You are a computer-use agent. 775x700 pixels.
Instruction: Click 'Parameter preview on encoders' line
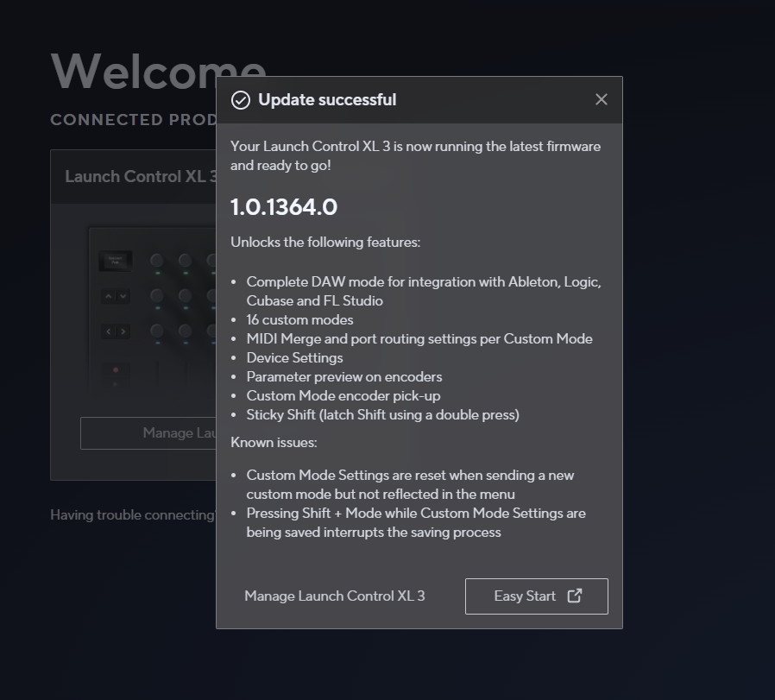344,376
